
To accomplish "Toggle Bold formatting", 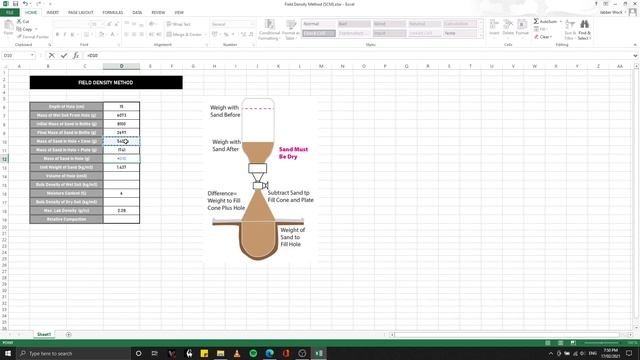I will click(x=57, y=34).
